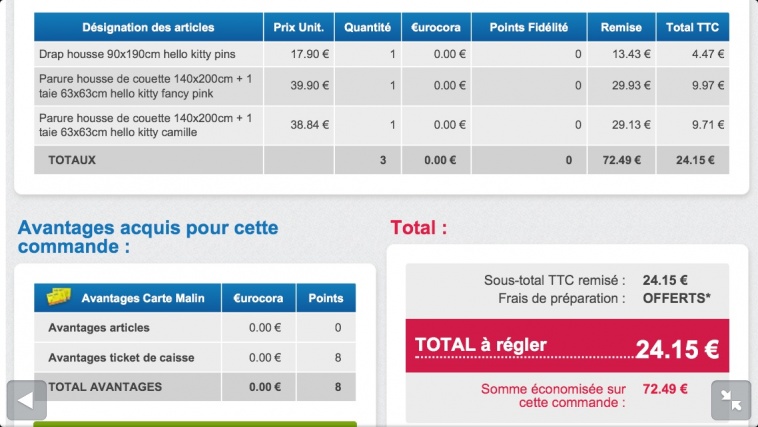This screenshot has width=758, height=427.
Task: Click the Quantité column header
Action: click(x=368, y=27)
